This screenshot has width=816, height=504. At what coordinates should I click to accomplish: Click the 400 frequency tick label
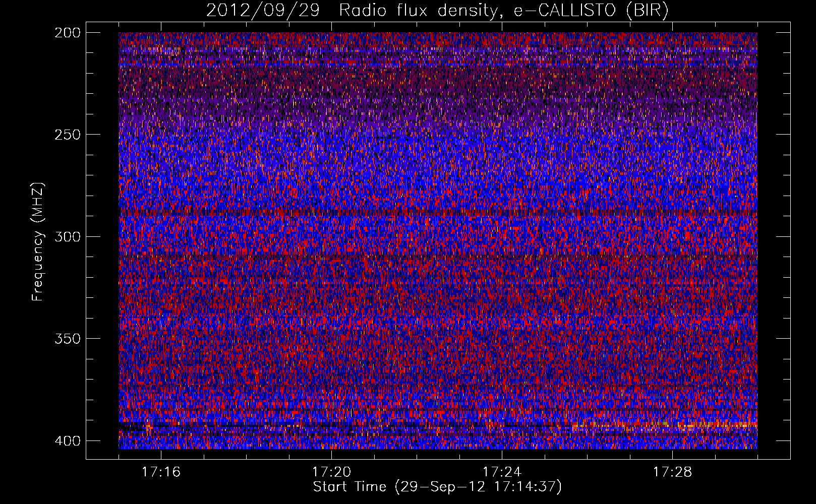point(67,440)
